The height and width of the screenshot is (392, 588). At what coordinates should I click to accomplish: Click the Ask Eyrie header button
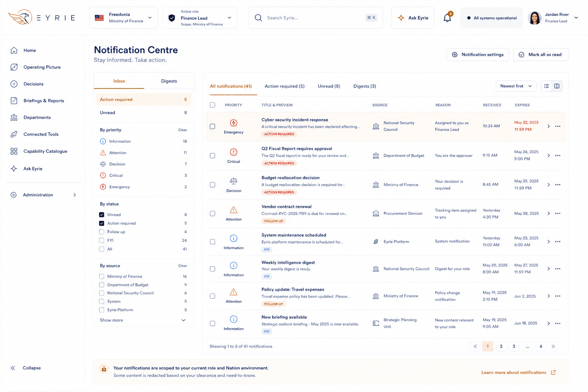click(x=413, y=18)
